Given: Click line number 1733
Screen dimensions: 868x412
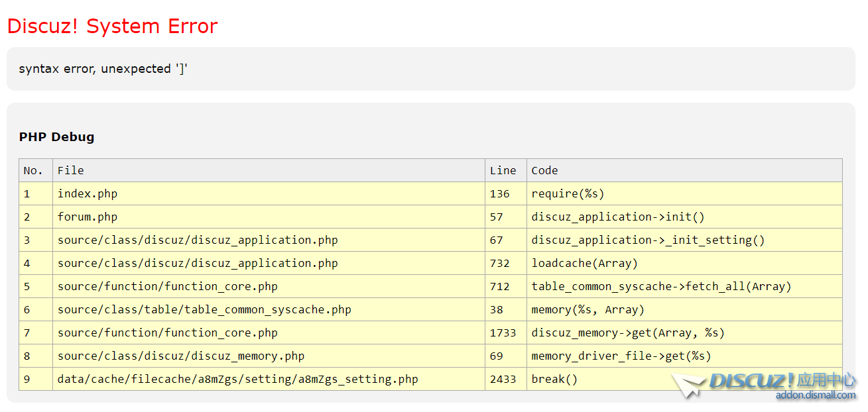Looking at the screenshot, I should pyautogui.click(x=506, y=333).
